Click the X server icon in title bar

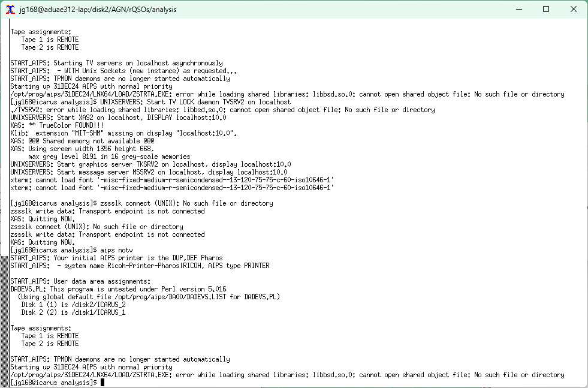pyautogui.click(x=10, y=10)
